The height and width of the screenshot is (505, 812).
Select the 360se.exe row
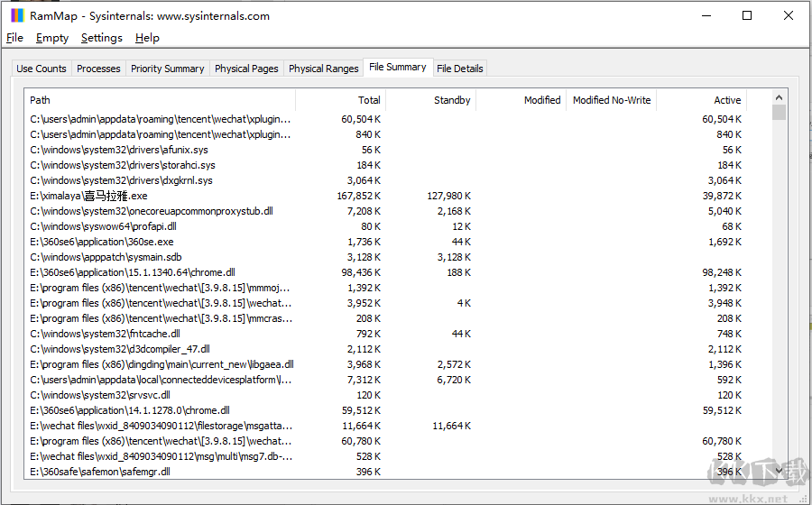[x=386, y=242]
